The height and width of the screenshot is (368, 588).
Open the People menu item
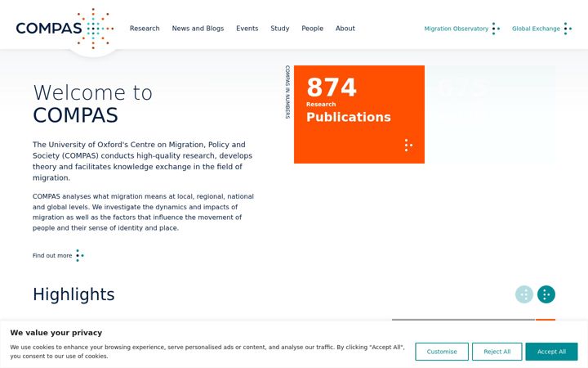(312, 29)
